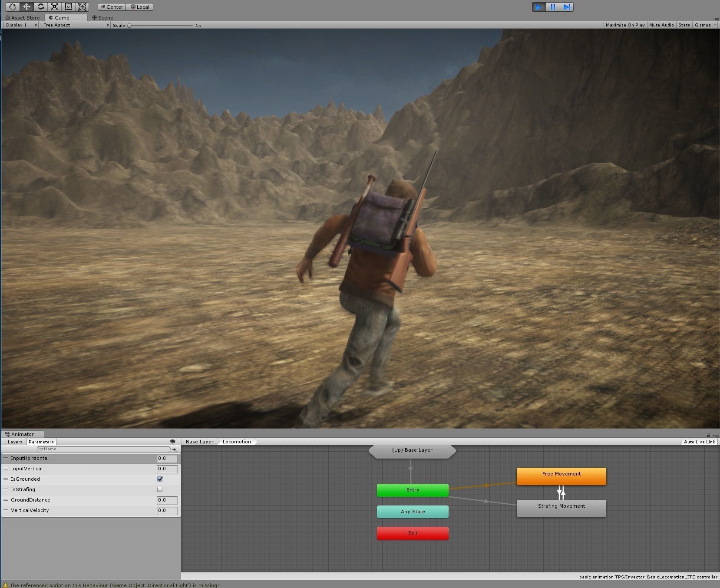Image resolution: width=720 pixels, height=588 pixels.
Task: Select the Parameters tab
Action: [x=41, y=442]
